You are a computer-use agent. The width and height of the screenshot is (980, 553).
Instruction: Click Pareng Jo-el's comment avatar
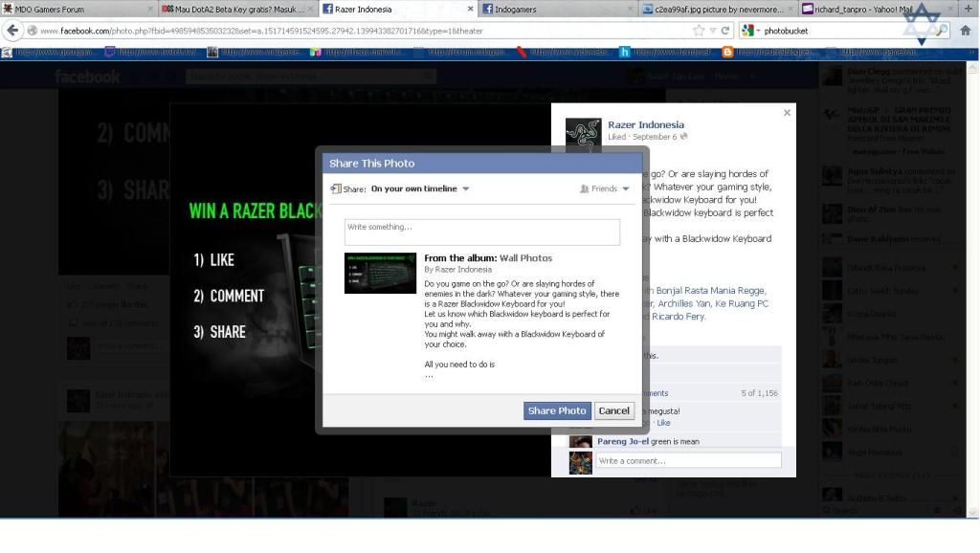pyautogui.click(x=581, y=442)
